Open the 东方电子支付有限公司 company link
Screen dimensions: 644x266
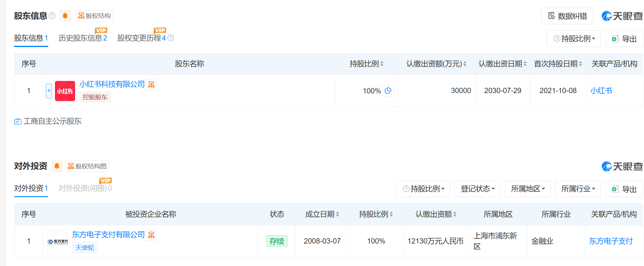(108, 235)
